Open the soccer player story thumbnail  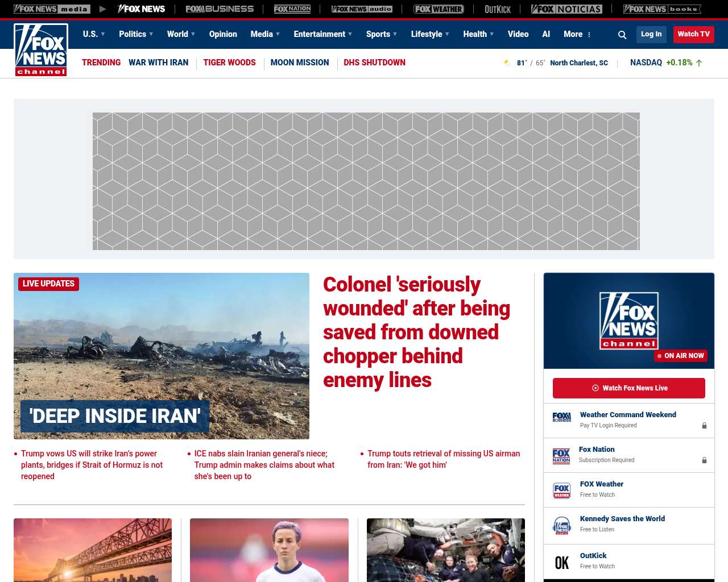coord(269,550)
